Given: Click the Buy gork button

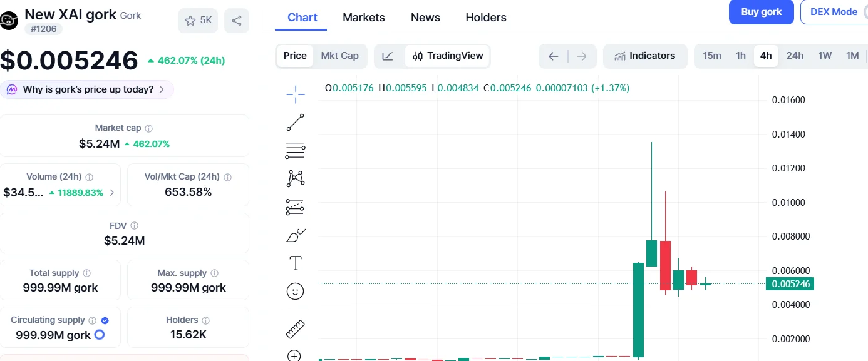Looking at the screenshot, I should click(761, 12).
